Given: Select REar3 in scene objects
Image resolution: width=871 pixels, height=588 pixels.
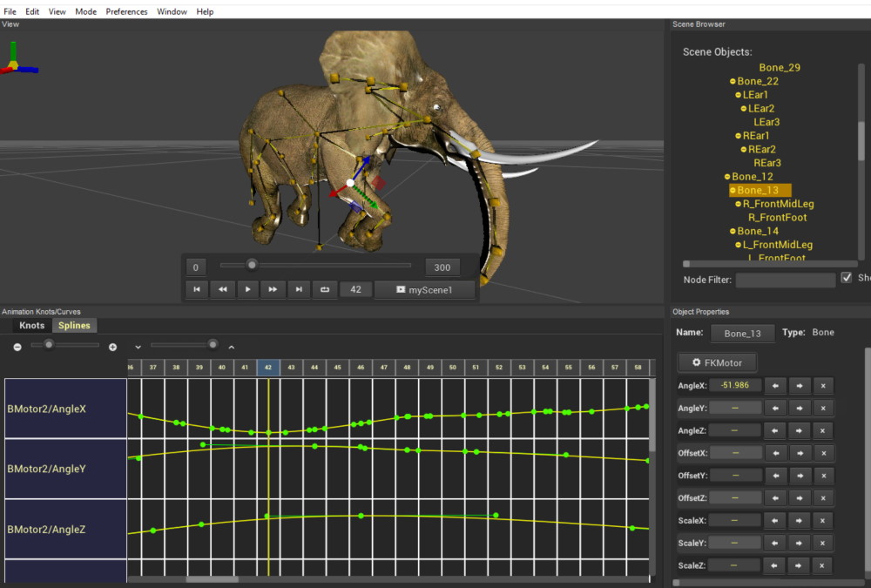Looking at the screenshot, I should click(x=767, y=163).
